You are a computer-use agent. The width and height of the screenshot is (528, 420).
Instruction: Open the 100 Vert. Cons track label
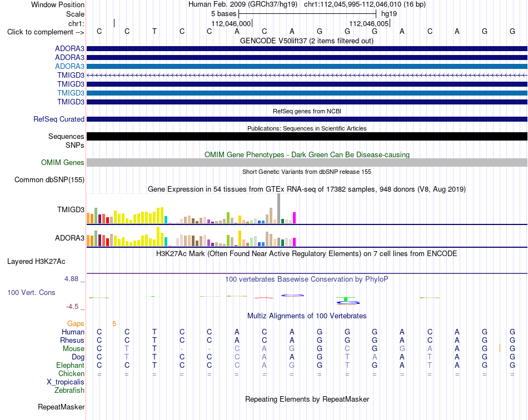[x=31, y=292]
